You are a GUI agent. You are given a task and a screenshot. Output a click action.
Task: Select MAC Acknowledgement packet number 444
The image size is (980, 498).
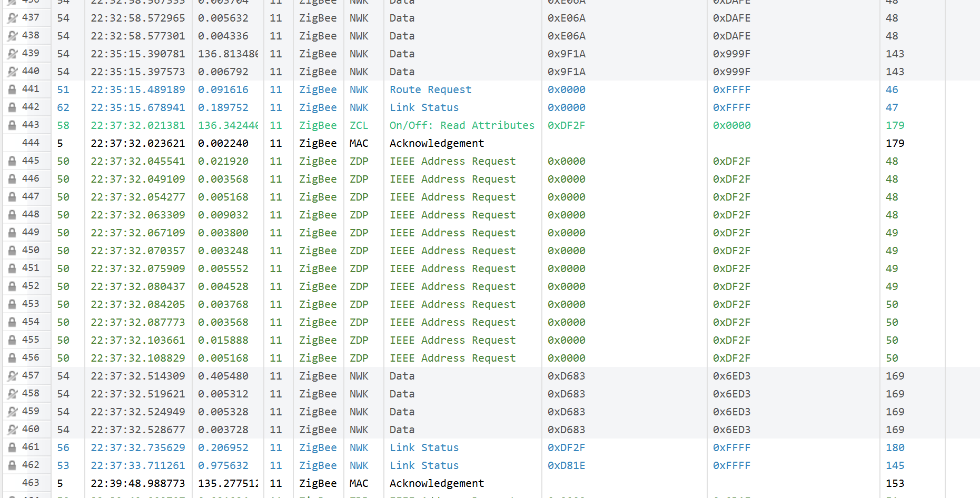click(436, 144)
